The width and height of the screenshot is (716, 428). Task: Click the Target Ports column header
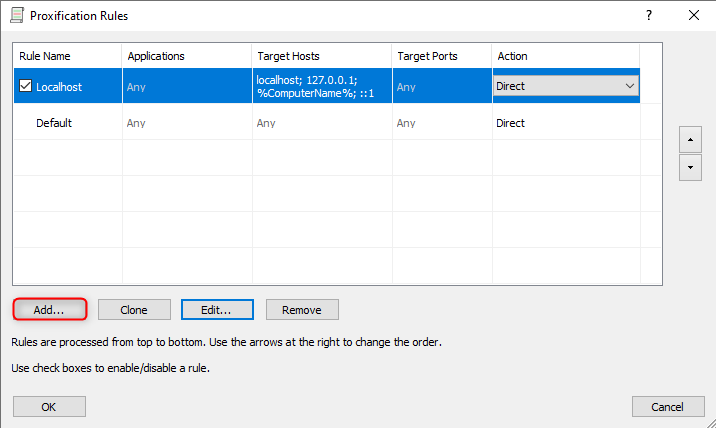tap(442, 56)
